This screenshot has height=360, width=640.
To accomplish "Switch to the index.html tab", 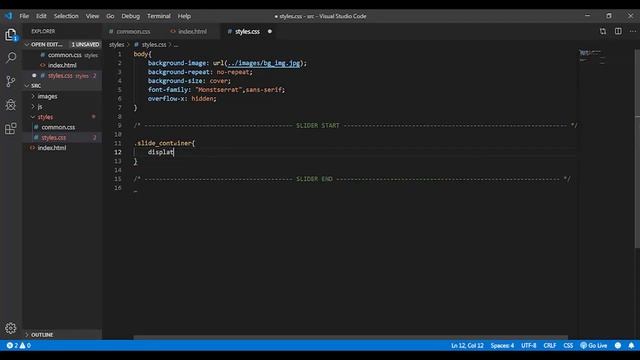I will (x=191, y=31).
